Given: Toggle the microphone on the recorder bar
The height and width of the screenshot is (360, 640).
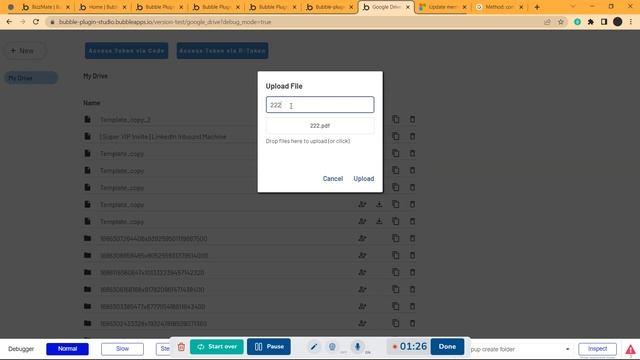Looking at the screenshot, I should click(x=357, y=347).
